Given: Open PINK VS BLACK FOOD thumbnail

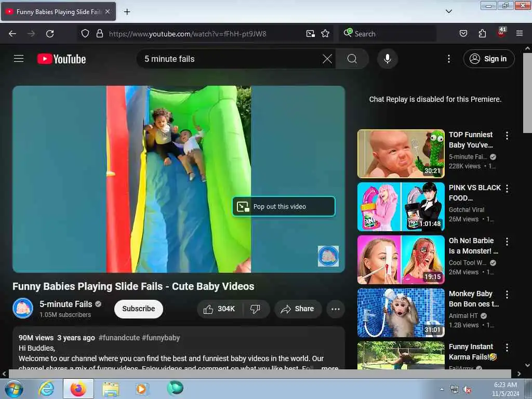Looking at the screenshot, I should pyautogui.click(x=401, y=207).
